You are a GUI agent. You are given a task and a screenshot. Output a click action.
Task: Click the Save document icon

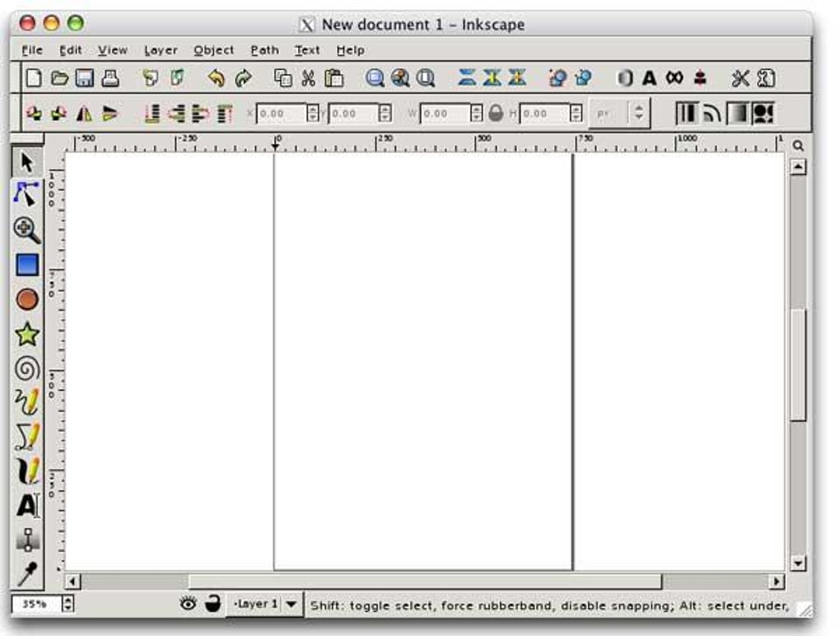pos(85,78)
